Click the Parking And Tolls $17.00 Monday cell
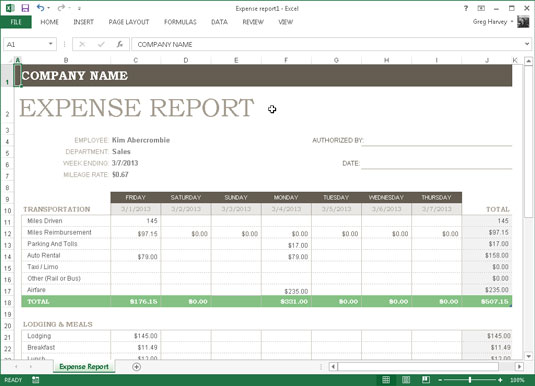Image resolution: width=535 pixels, height=386 pixels. pyautogui.click(x=286, y=244)
